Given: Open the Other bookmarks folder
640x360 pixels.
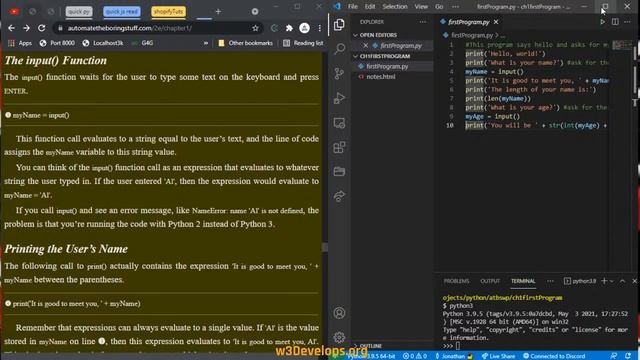Looking at the screenshot, I should (x=245, y=43).
